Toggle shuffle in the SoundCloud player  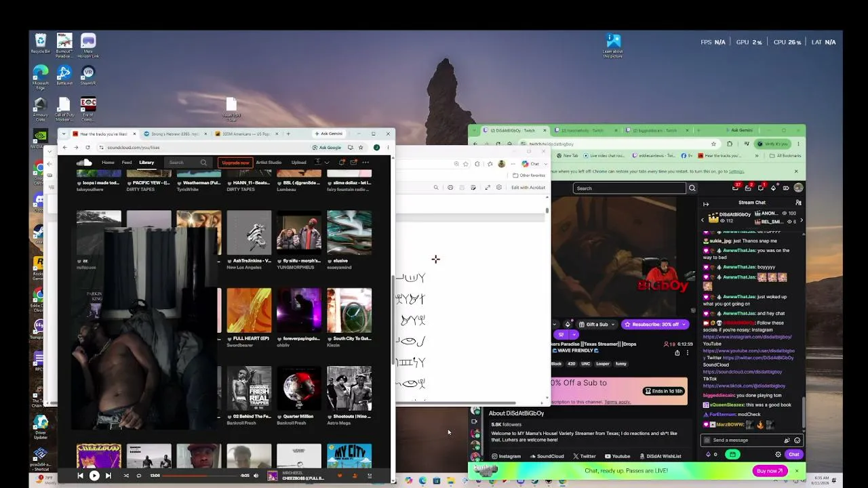[126, 476]
